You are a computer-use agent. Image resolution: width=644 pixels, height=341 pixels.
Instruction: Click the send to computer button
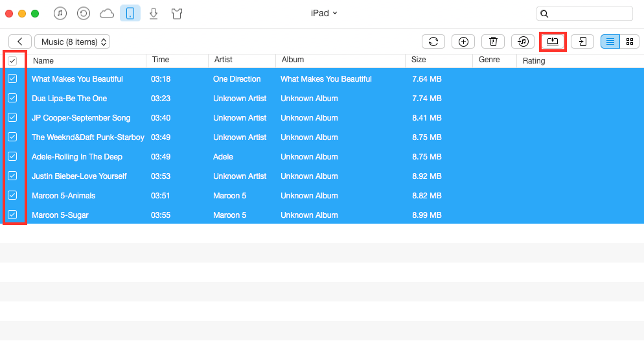click(553, 41)
